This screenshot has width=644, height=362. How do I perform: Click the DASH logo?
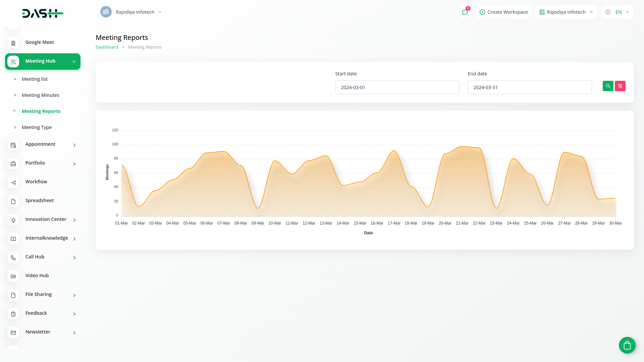43,13
